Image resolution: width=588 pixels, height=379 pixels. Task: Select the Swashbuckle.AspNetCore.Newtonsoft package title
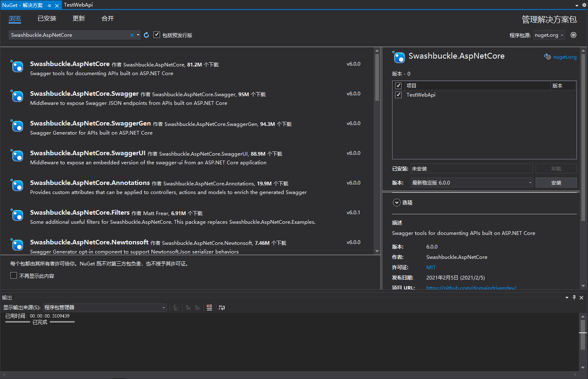(89, 242)
